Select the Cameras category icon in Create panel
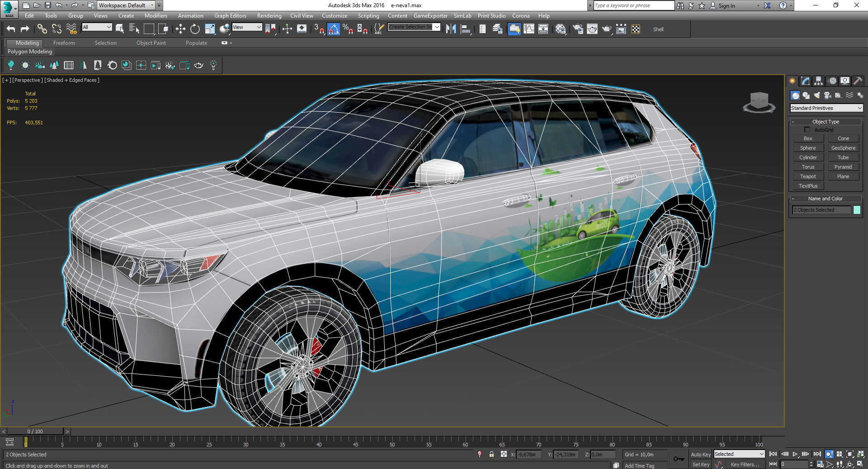The image size is (868, 469). point(828,95)
